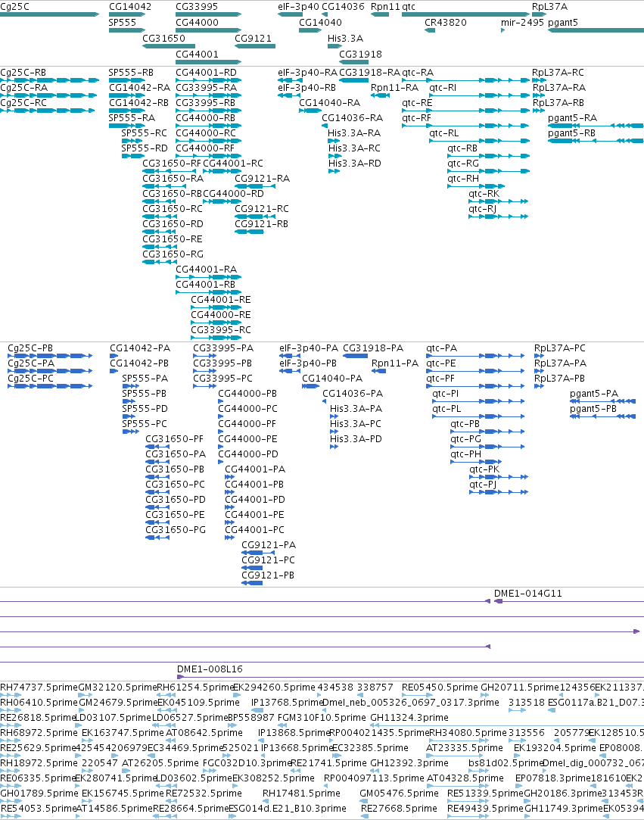Select protein Cg25C-PB label

[x=30, y=348]
